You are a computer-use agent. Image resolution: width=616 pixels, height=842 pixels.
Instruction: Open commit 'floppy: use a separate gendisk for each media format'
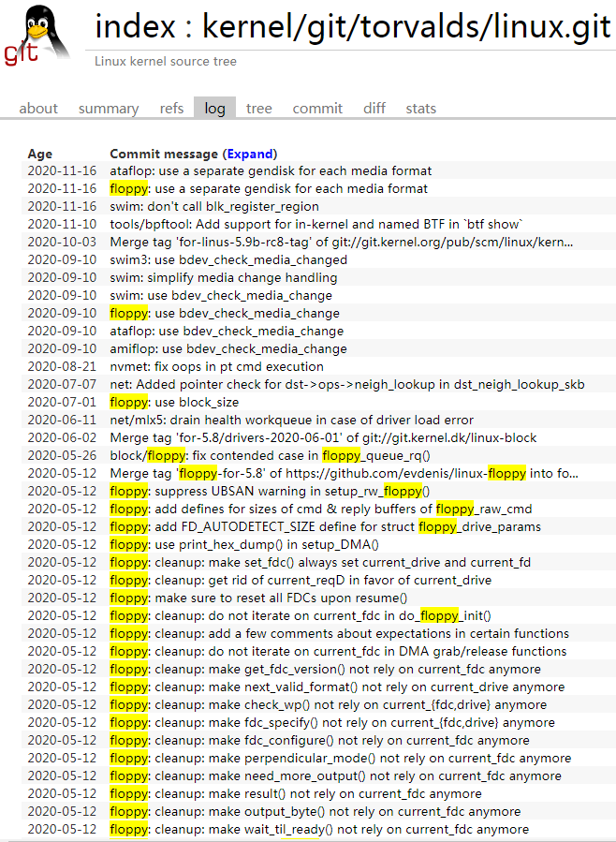pos(269,189)
